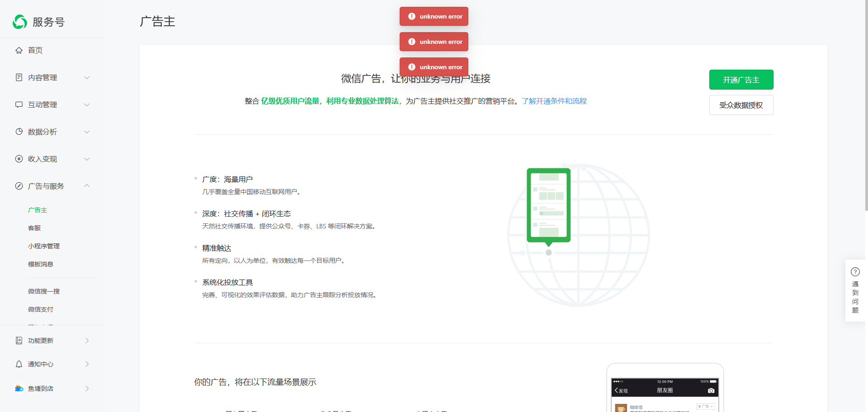Click the question mark help icon
Viewport: 868px width, 412px height.
click(x=855, y=272)
